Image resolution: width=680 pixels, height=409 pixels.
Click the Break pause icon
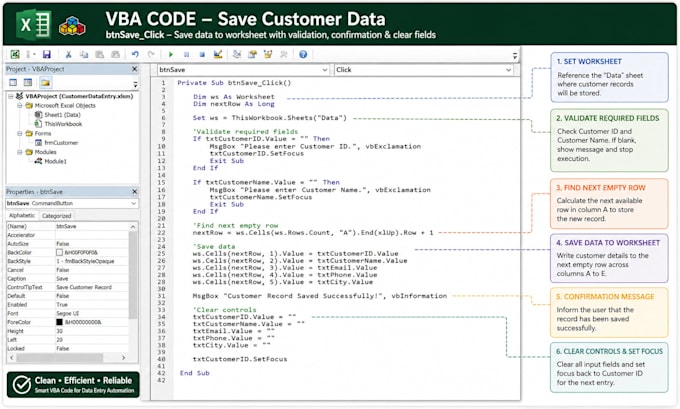[x=186, y=54]
